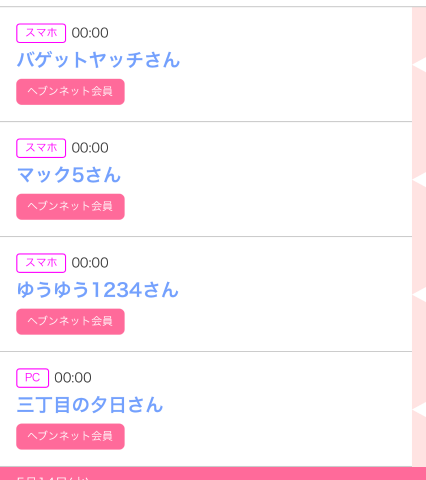Open the 三丁目の夕日さん profile link
This screenshot has width=426, height=480.
click(x=90, y=405)
